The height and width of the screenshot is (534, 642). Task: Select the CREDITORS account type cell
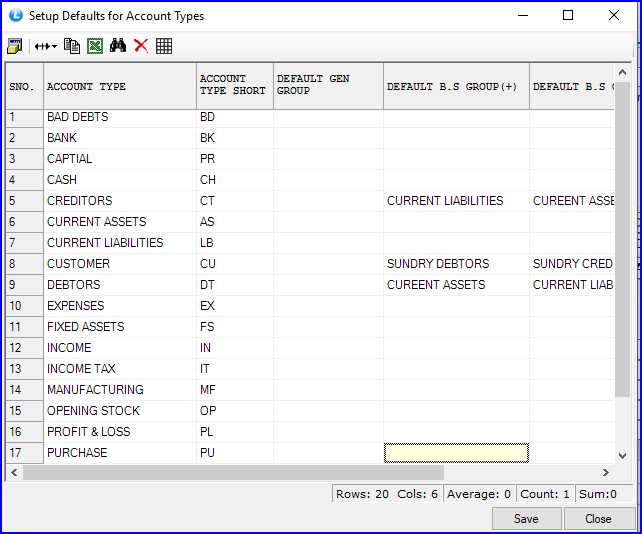120,201
